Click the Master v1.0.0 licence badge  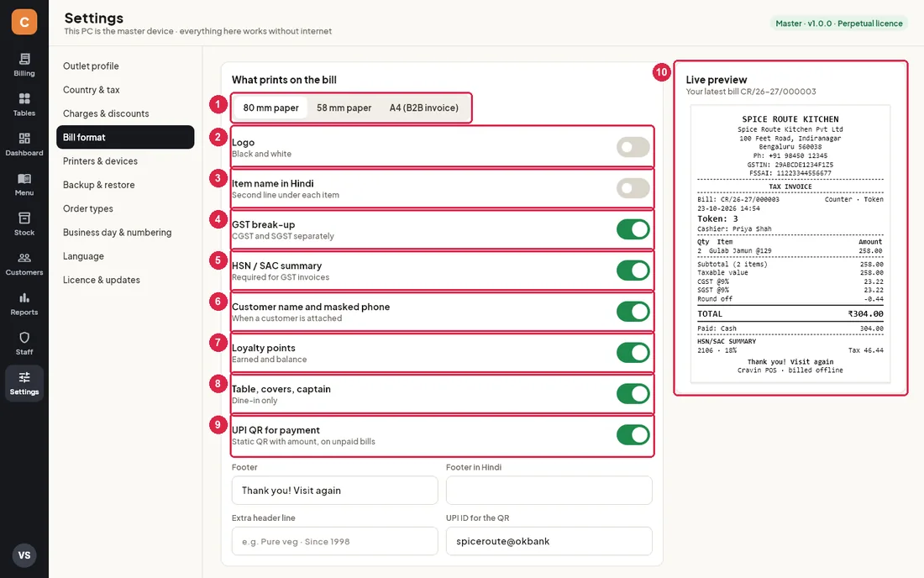tap(838, 24)
